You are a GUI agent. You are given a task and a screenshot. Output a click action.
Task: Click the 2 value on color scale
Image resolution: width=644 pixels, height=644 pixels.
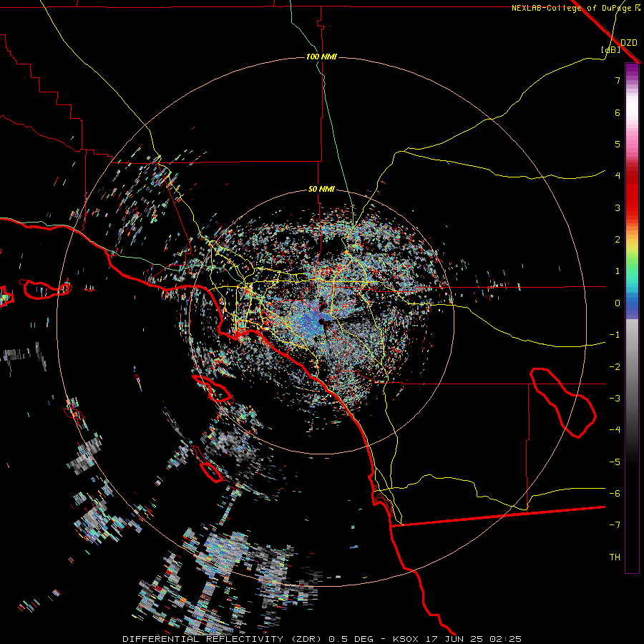[x=618, y=240]
